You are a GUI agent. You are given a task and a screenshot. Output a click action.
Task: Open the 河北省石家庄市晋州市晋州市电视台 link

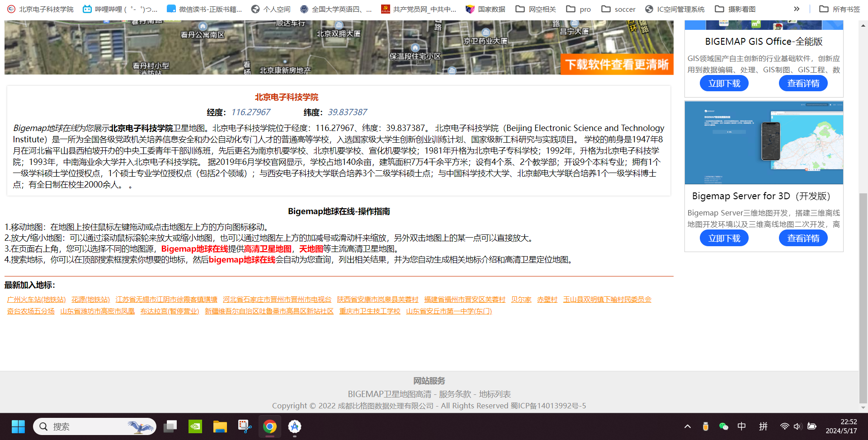pos(277,300)
